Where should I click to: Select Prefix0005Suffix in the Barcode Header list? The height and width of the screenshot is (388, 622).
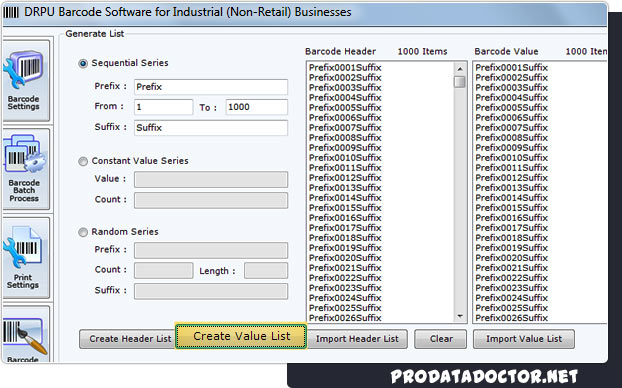345,108
